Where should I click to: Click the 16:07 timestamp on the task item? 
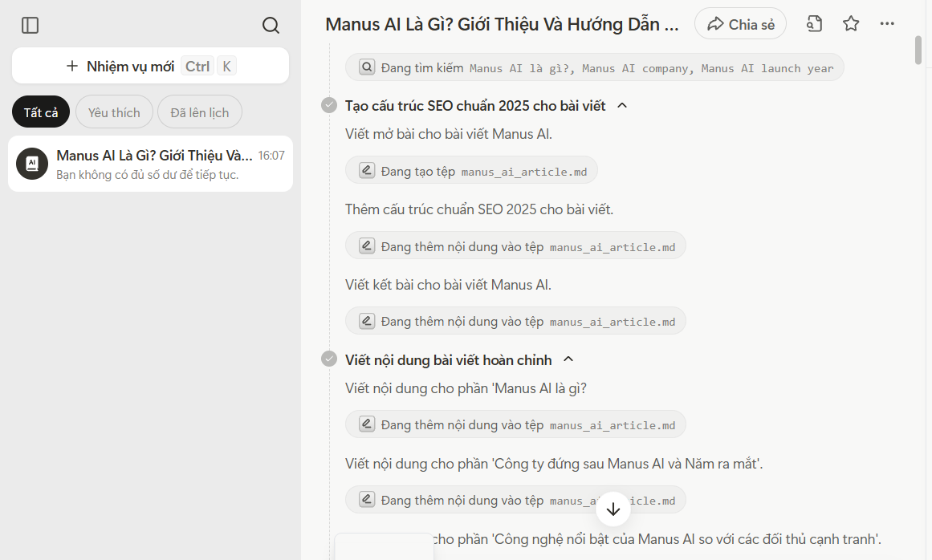click(271, 156)
